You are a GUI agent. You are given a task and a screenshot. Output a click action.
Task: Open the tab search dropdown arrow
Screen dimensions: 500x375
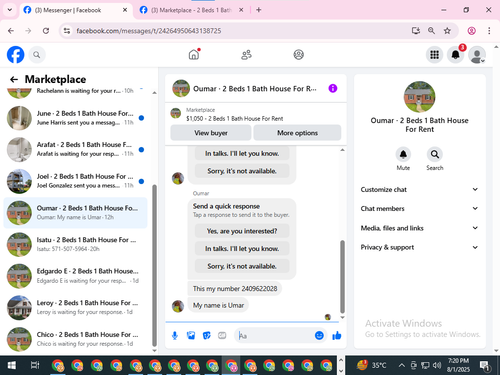[x=10, y=10]
